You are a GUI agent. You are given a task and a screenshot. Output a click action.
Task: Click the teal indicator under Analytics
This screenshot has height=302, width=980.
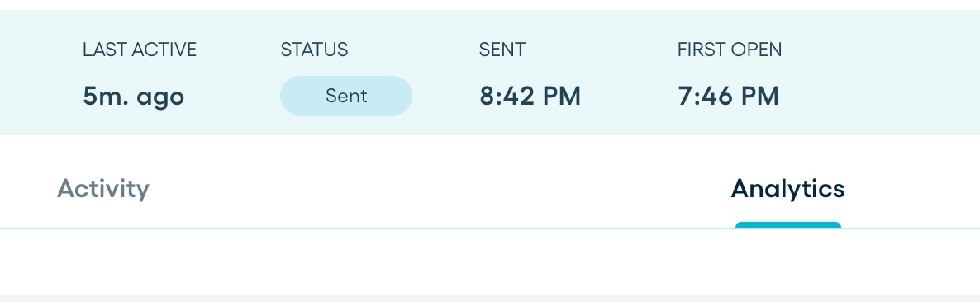[788, 224]
